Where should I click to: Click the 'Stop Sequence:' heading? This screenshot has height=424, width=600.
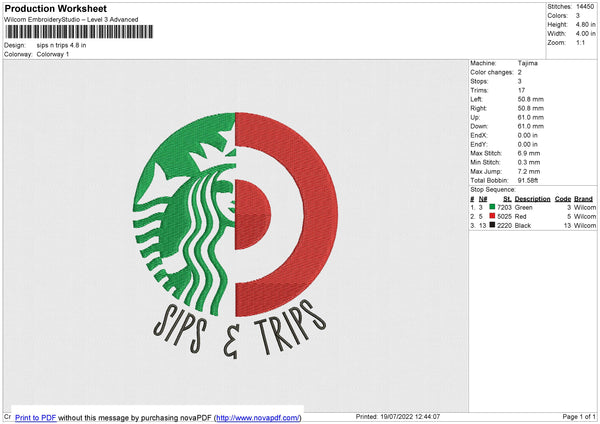click(x=493, y=190)
